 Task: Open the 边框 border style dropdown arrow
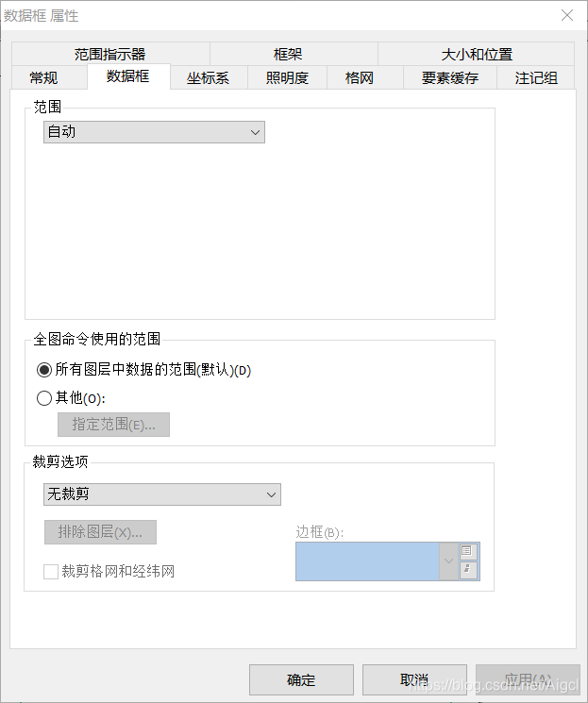pos(448,561)
